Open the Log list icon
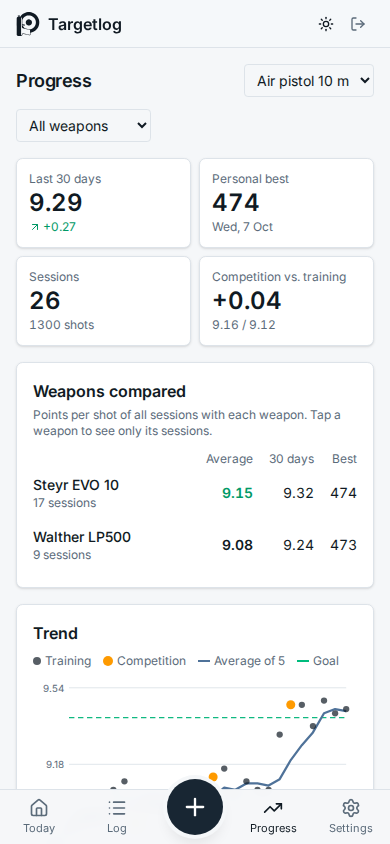390x844 pixels. [x=117, y=807]
